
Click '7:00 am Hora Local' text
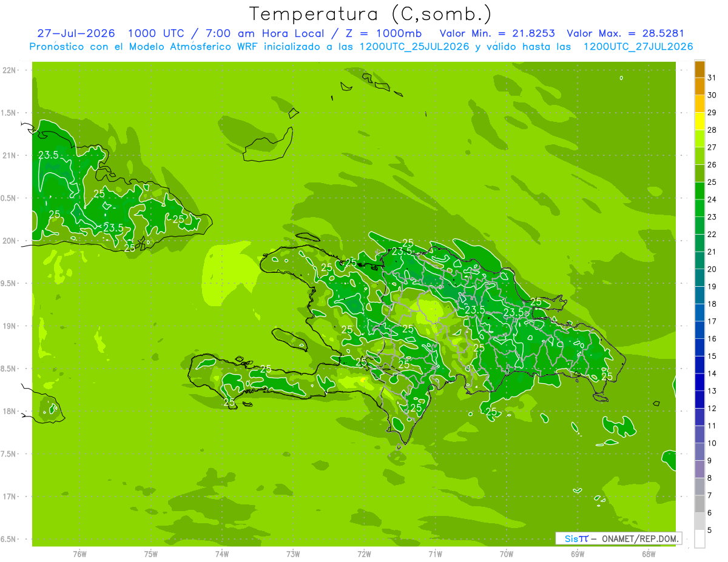tap(266, 33)
